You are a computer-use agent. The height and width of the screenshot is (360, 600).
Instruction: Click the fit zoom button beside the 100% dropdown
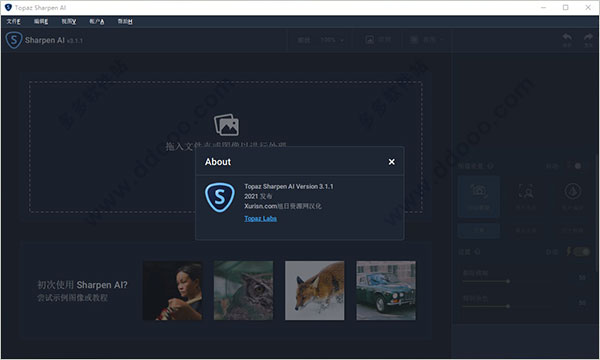coord(304,40)
